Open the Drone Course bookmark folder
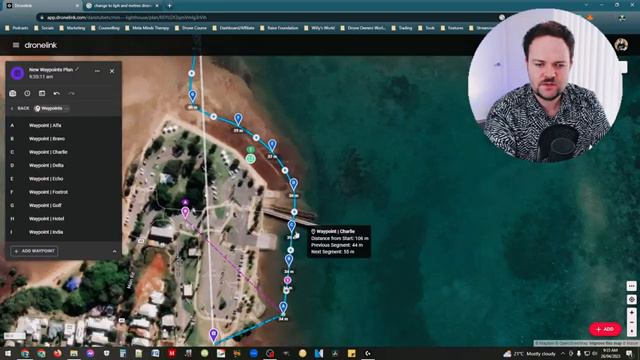The height and width of the screenshot is (360, 640). (191, 28)
